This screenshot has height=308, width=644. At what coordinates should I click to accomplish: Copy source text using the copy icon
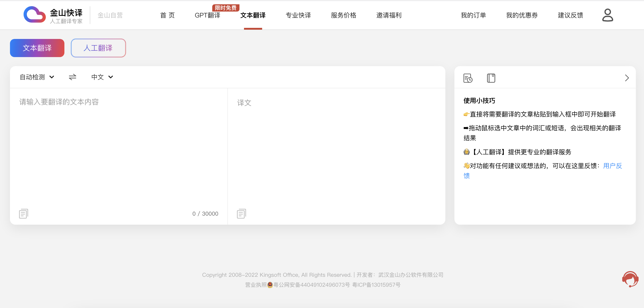tap(24, 214)
